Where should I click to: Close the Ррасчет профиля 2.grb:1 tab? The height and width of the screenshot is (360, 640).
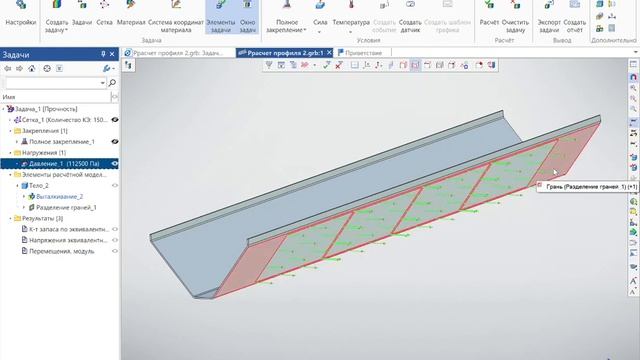pyautogui.click(x=329, y=53)
